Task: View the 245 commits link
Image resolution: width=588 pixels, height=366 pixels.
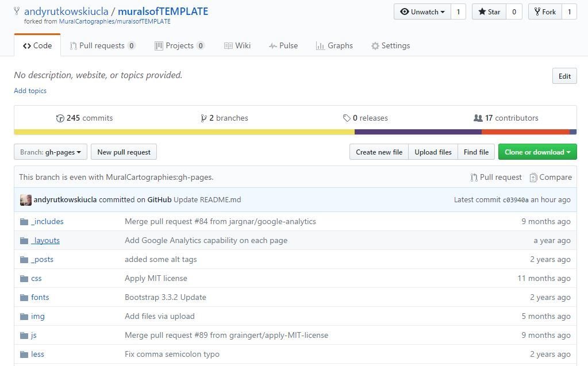Action: [x=84, y=118]
